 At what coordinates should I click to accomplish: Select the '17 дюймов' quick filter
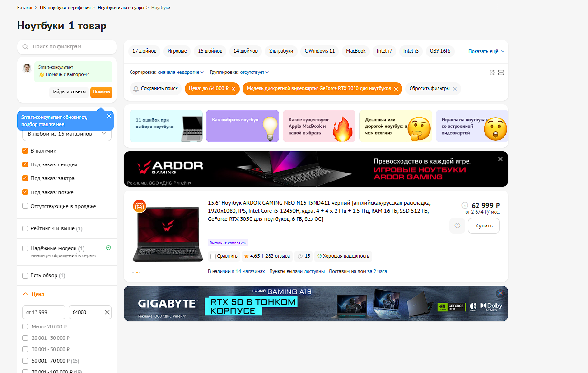[144, 51]
